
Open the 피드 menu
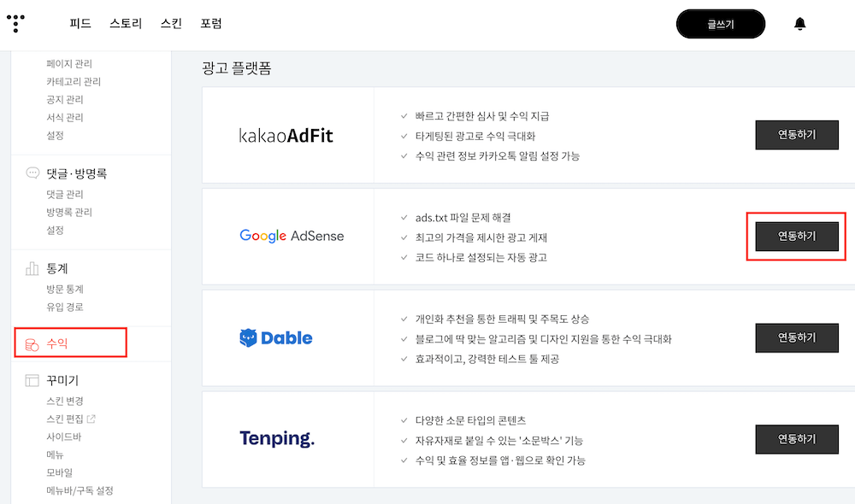(x=80, y=23)
